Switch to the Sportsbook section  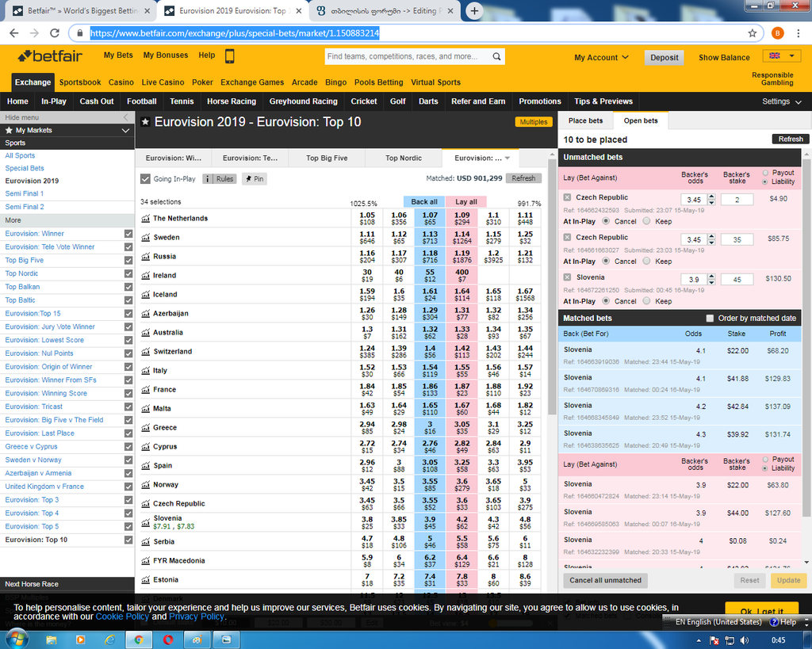pos(80,82)
